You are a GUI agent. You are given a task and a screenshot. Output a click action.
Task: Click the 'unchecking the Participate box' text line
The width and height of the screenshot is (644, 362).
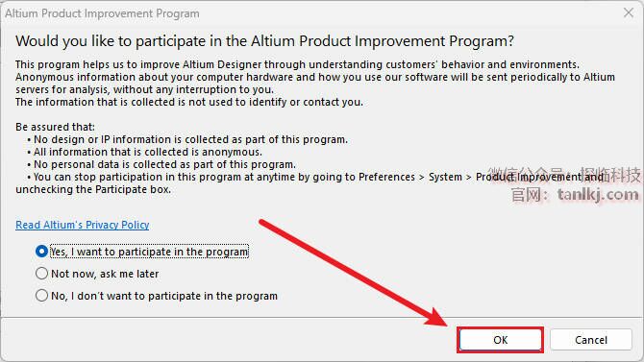[93, 189]
